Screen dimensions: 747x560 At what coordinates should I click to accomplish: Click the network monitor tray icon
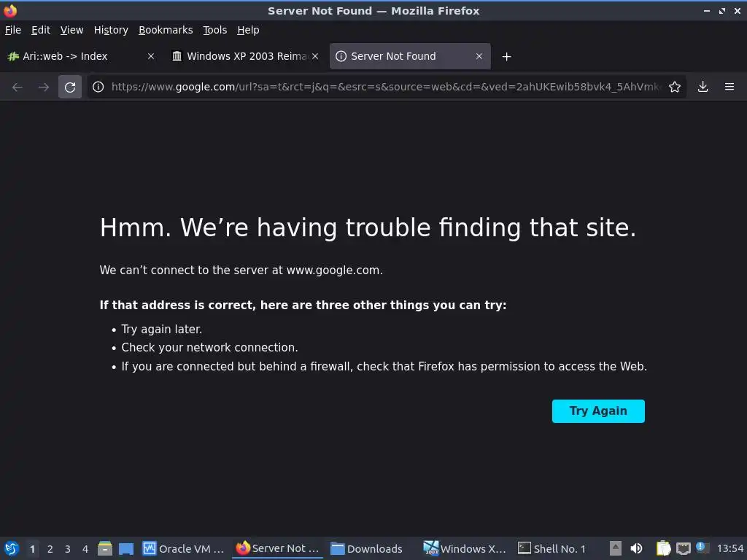click(x=683, y=548)
